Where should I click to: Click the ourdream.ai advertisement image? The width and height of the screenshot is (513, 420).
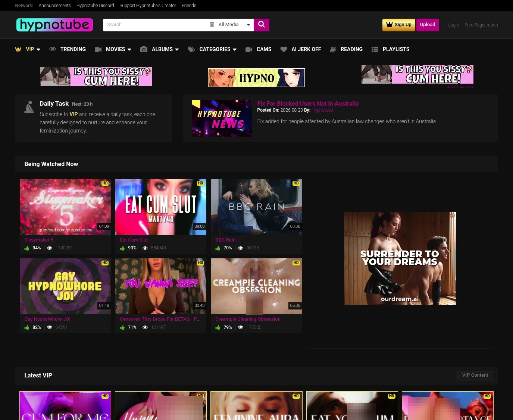pos(400,258)
